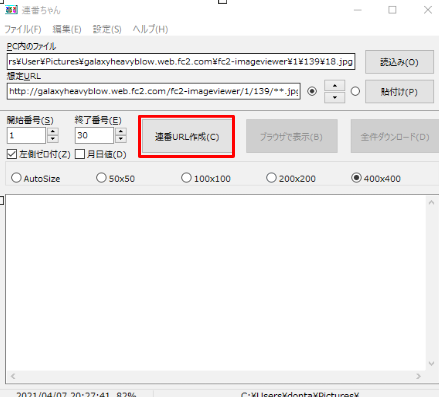
Task: Select AutoSize radio option
Action: pyautogui.click(x=16, y=178)
